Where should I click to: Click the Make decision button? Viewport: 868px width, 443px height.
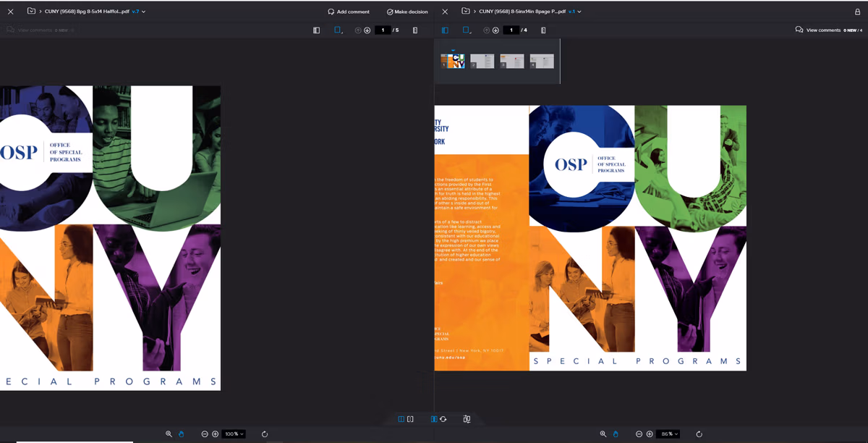coord(407,12)
